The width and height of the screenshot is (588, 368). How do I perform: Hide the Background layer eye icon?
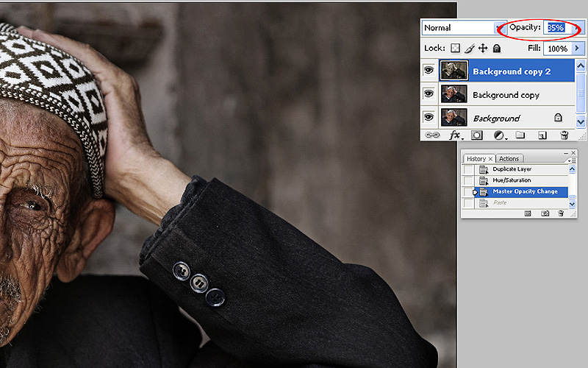[429, 118]
